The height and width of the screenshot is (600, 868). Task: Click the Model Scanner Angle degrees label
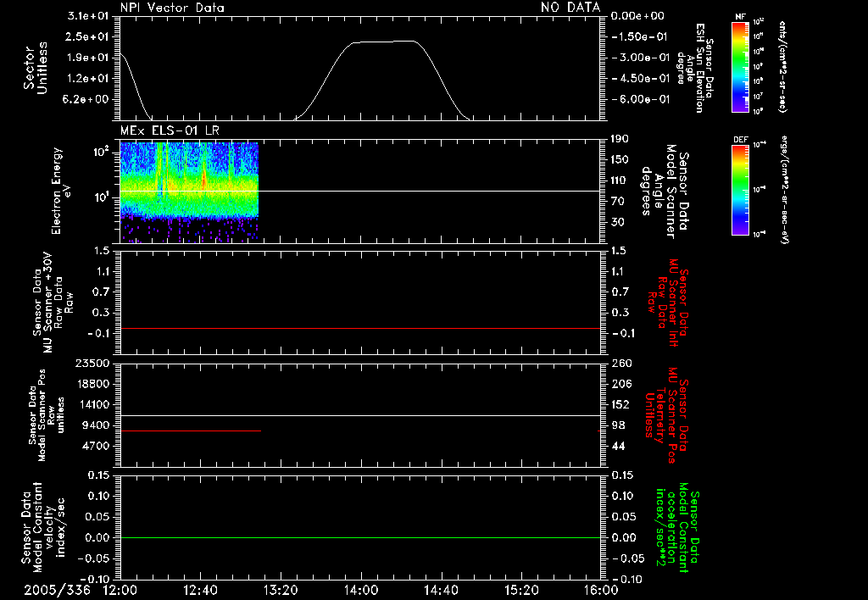(x=665, y=192)
